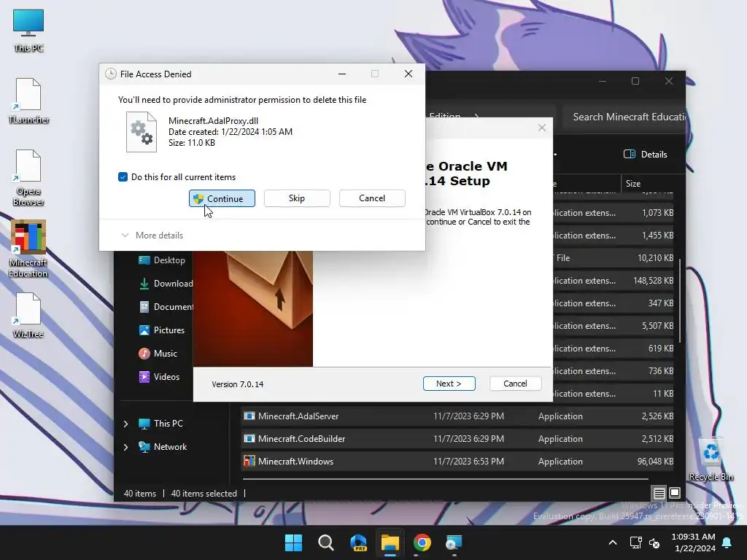Click the Minecraft.Windows application icon
747x560 pixels.
click(x=249, y=461)
